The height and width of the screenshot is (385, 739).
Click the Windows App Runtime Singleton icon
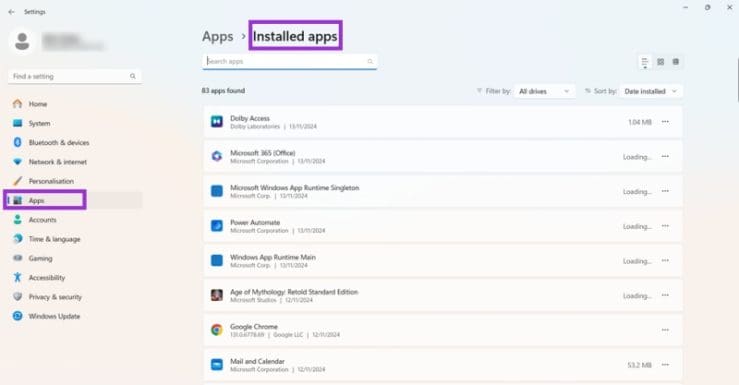[217, 191]
